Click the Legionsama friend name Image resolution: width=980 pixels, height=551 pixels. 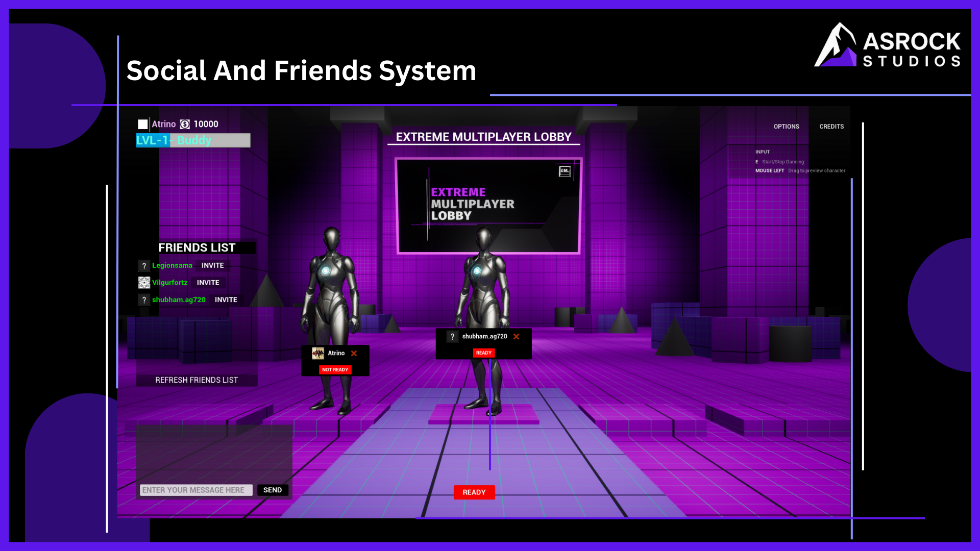click(x=172, y=265)
